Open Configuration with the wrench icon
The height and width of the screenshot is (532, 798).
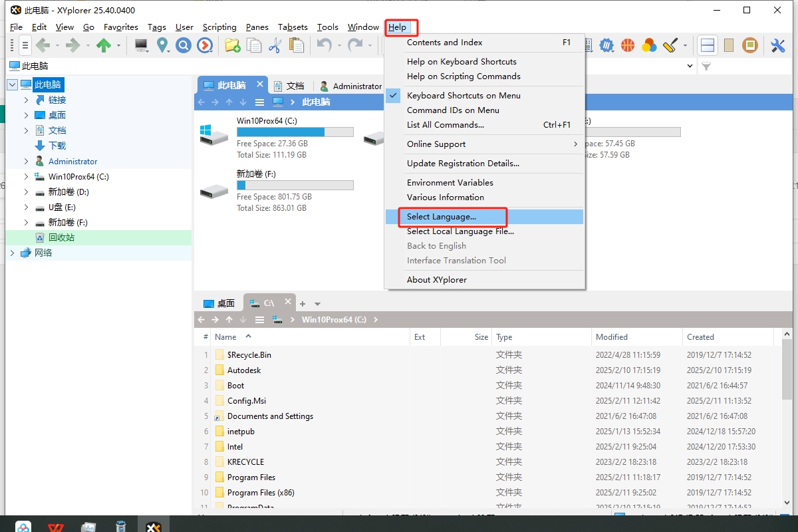777,45
